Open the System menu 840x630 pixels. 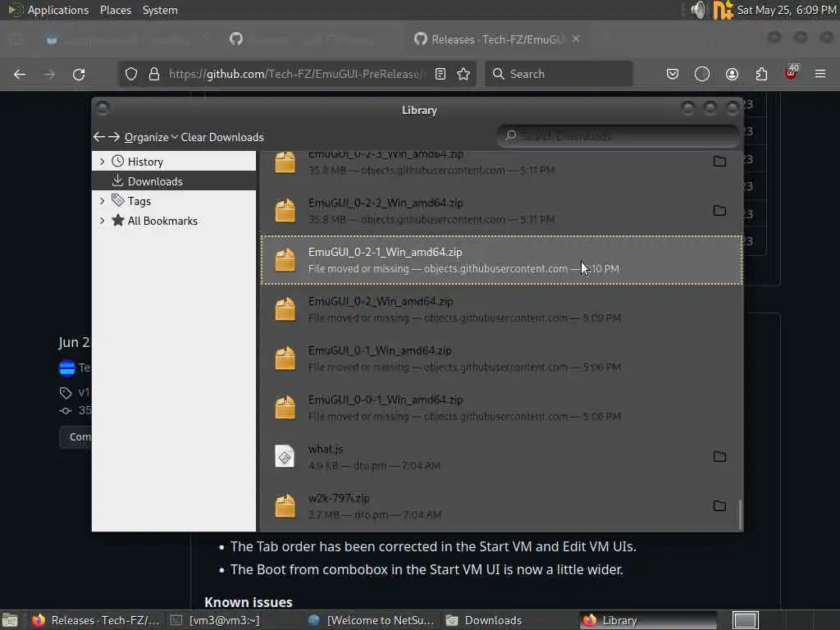click(160, 10)
